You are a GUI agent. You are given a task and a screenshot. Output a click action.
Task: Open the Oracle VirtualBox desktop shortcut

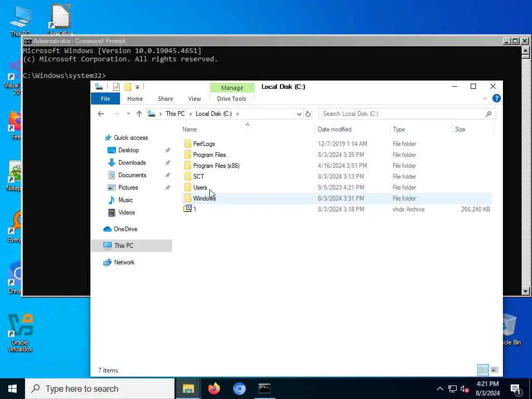[20, 334]
